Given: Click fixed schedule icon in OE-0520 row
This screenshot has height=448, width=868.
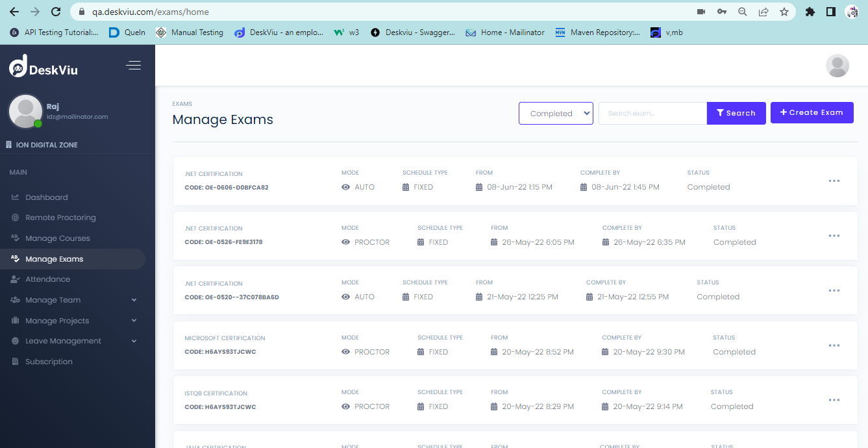Looking at the screenshot, I should 406,297.
